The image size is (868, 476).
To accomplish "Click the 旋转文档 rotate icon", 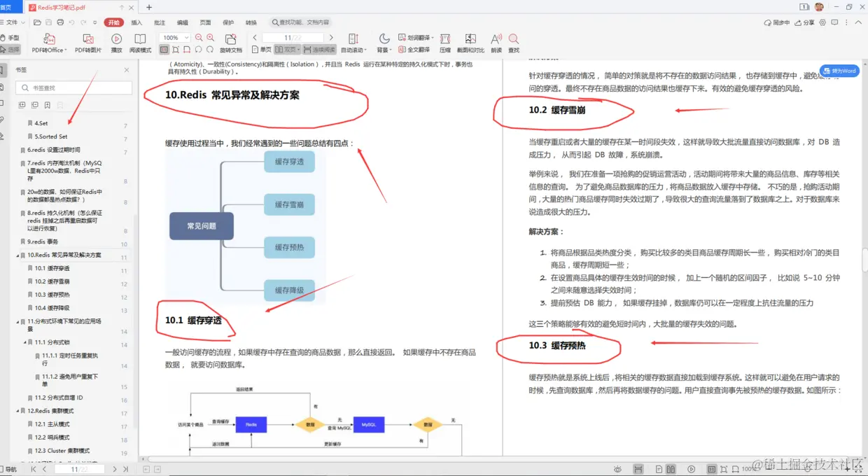I will point(232,42).
